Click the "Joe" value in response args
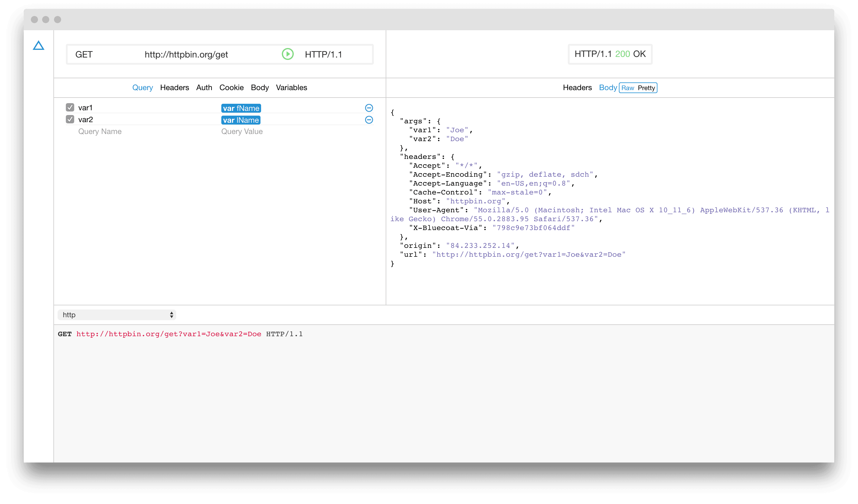858x504 pixels. (x=457, y=130)
